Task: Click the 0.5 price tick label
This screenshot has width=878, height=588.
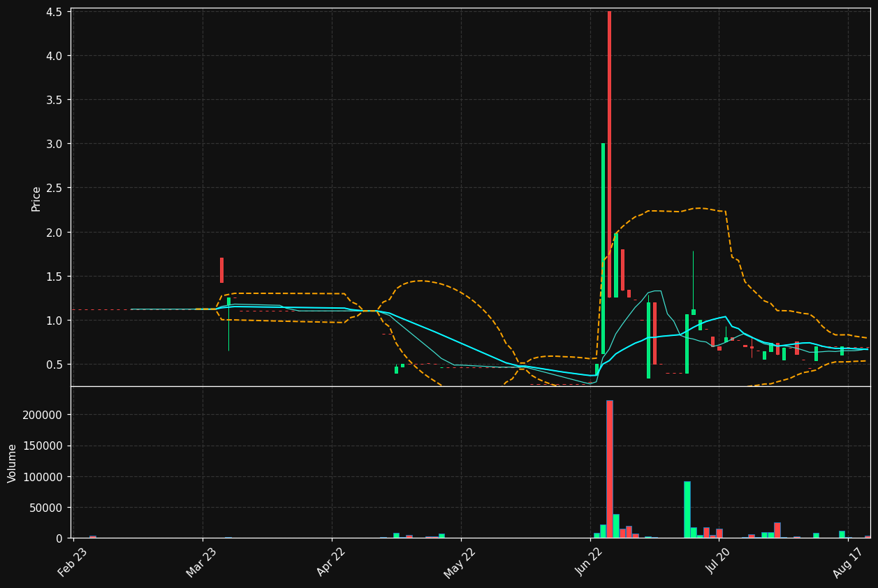Action: pos(54,365)
